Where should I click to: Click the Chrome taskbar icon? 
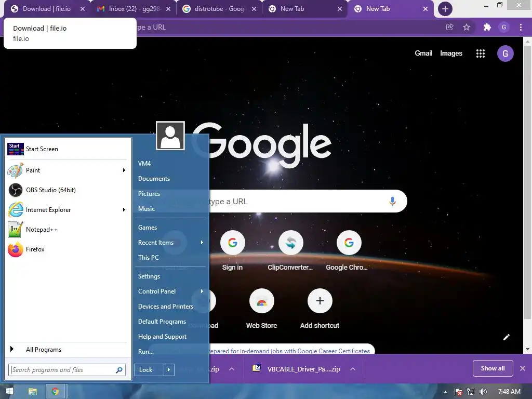coord(55,391)
